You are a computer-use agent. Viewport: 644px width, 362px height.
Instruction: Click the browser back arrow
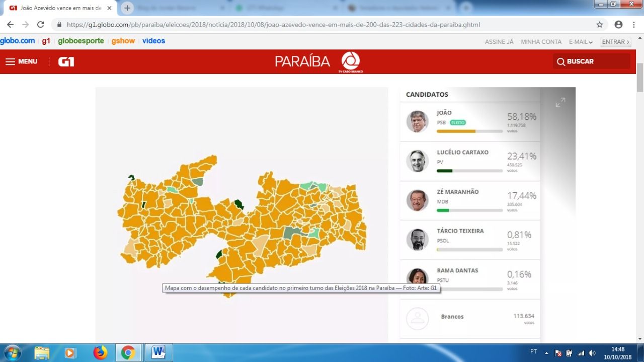[x=10, y=25]
